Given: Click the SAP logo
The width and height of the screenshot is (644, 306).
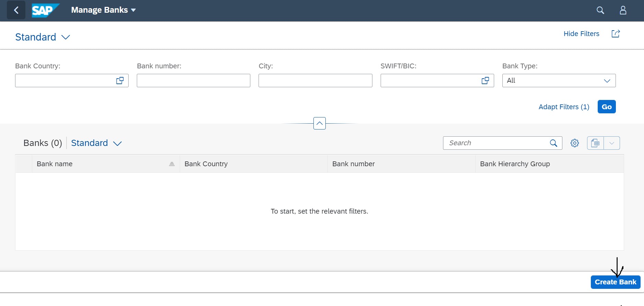Looking at the screenshot, I should click(45, 10).
